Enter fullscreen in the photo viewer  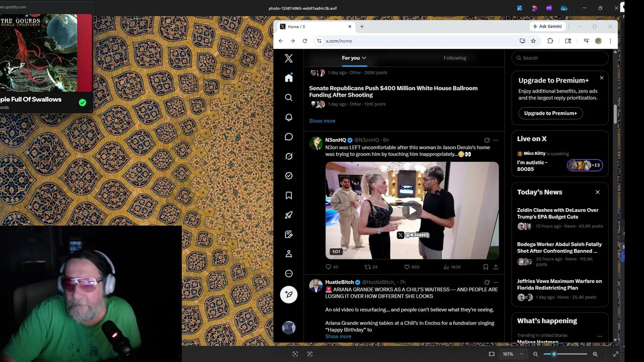click(x=615, y=354)
